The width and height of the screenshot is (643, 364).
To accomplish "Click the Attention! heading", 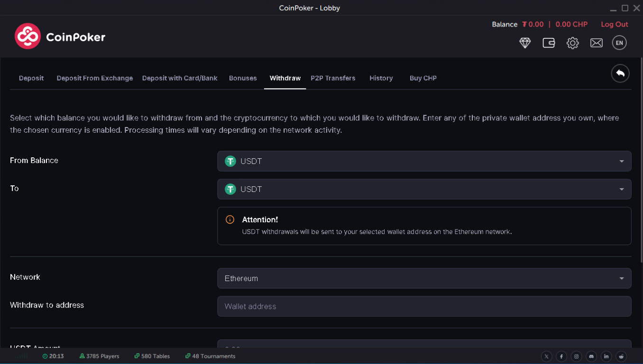I will (x=260, y=219).
